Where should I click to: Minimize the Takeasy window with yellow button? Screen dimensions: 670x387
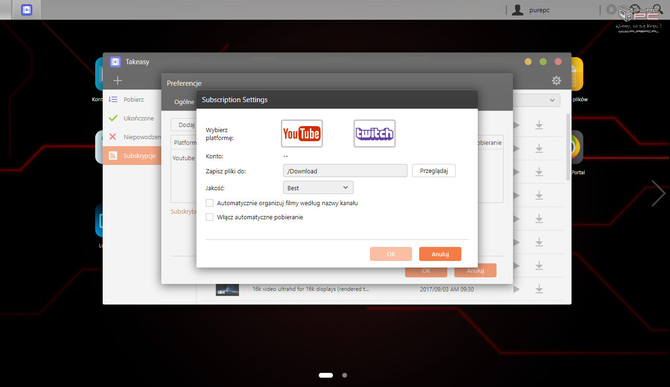coord(528,62)
